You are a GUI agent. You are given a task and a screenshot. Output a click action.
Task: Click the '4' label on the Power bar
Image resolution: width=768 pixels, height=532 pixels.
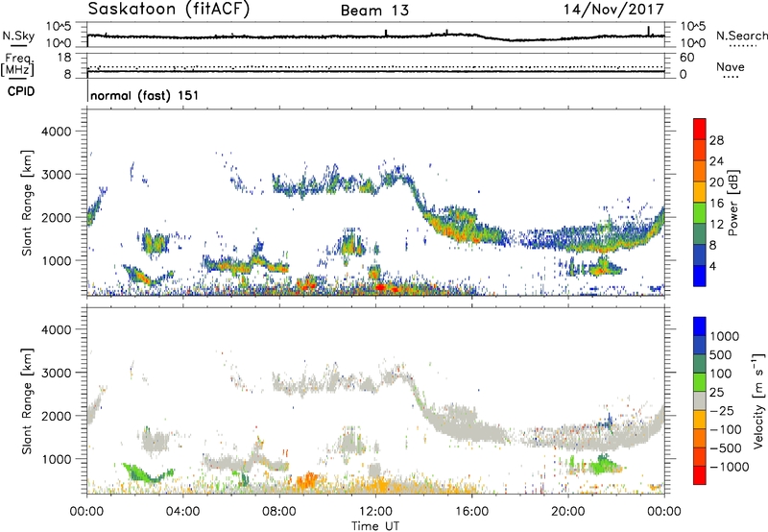pos(713,267)
